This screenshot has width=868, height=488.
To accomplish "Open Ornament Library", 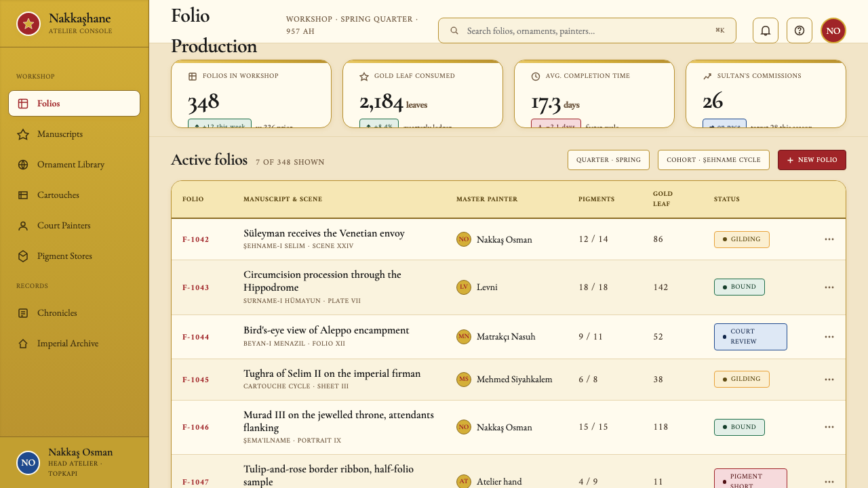I will (74, 165).
